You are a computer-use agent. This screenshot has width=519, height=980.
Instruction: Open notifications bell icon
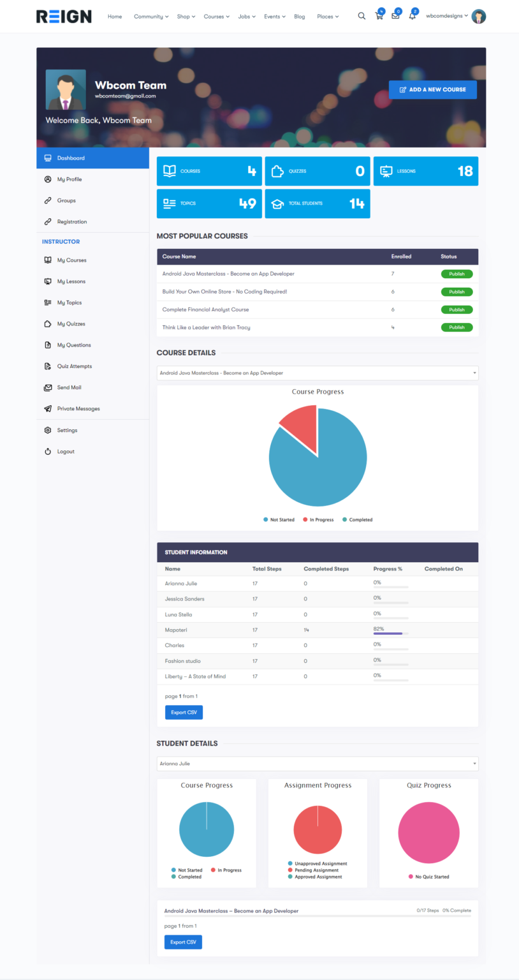point(412,18)
